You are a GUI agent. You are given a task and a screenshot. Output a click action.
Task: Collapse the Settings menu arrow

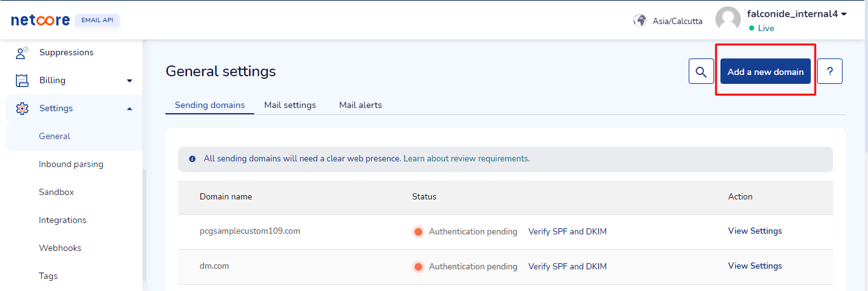click(130, 109)
